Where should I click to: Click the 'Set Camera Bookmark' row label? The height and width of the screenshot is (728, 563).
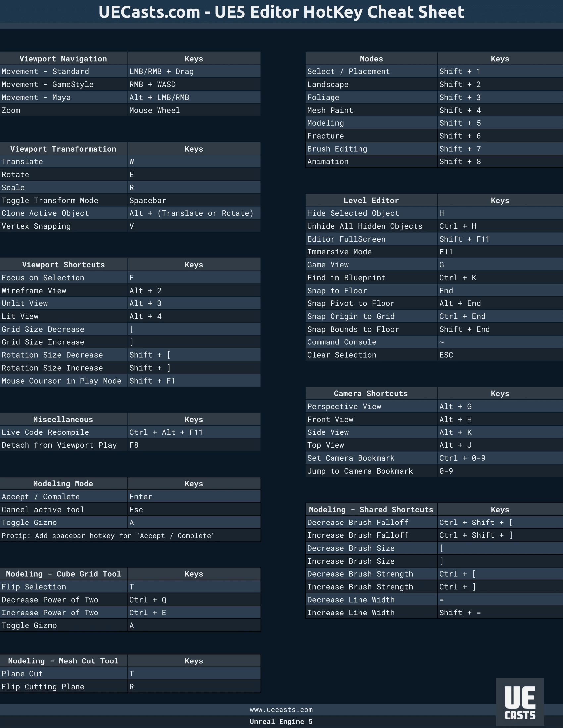point(371,458)
